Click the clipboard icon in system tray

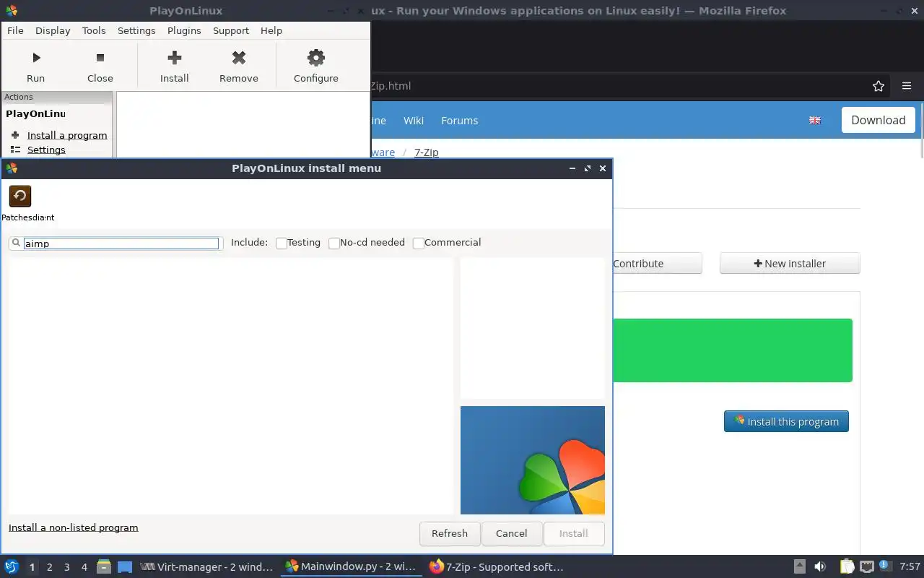[x=847, y=566]
